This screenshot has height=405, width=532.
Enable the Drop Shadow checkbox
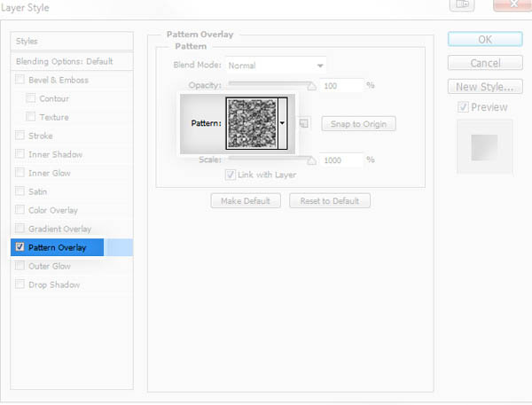click(x=20, y=285)
